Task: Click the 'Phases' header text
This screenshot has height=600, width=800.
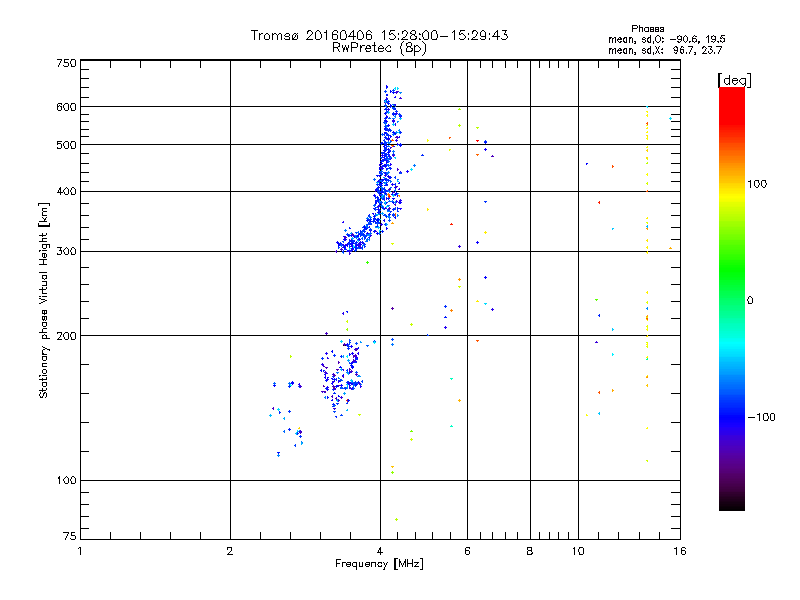Action: tap(647, 29)
